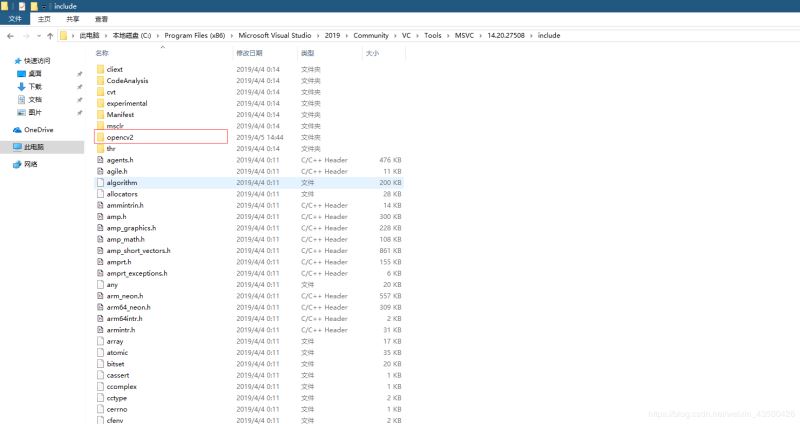This screenshot has height=424, width=800.
Task: Click the arm_neon.h file icon
Action: [x=101, y=295]
